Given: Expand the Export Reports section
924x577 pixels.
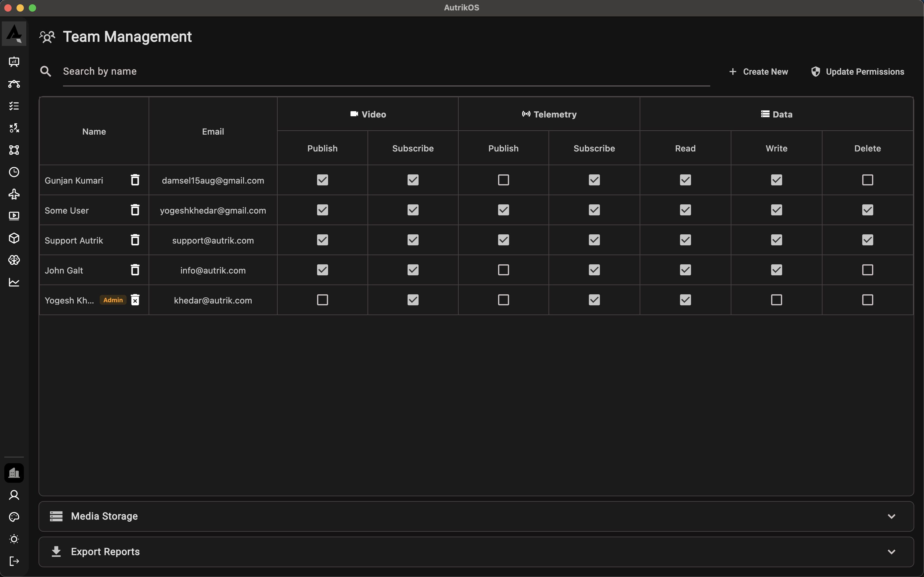Looking at the screenshot, I should pyautogui.click(x=891, y=551).
